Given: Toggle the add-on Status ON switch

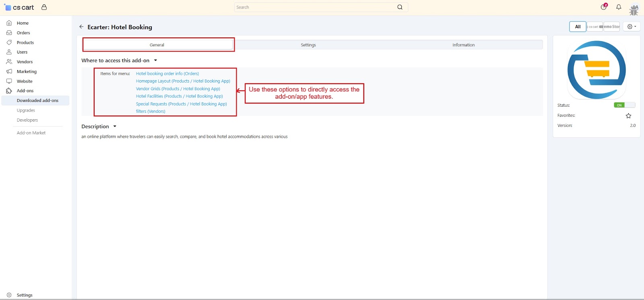Looking at the screenshot, I should (624, 105).
